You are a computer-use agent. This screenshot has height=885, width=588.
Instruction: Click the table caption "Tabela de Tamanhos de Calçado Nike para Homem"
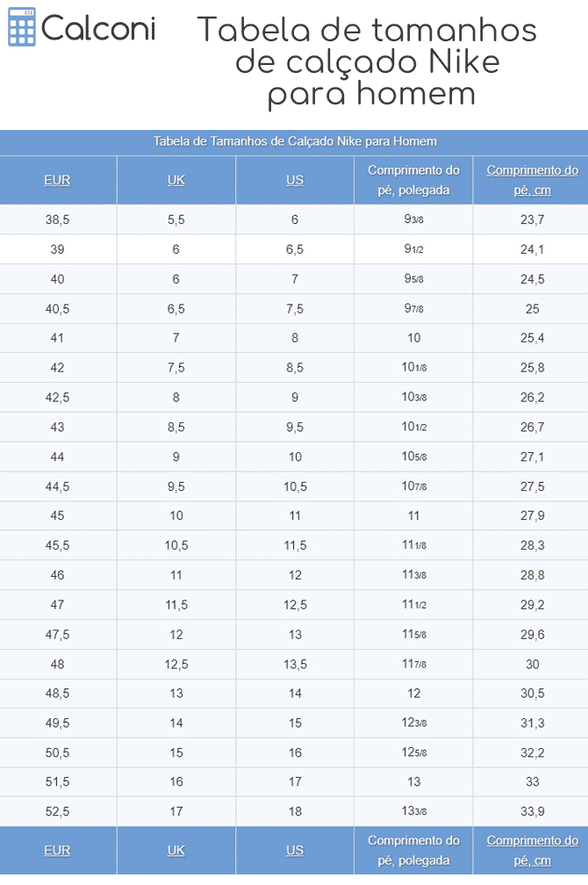point(295,141)
